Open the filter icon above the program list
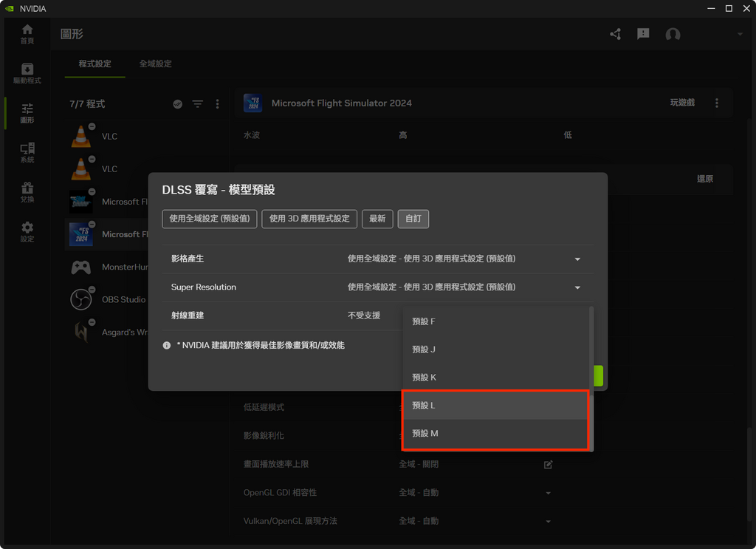The height and width of the screenshot is (549, 756). coord(197,104)
